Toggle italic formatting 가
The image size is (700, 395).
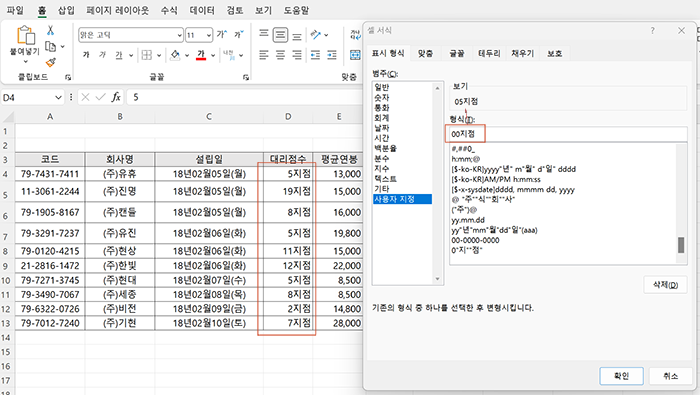[103, 55]
